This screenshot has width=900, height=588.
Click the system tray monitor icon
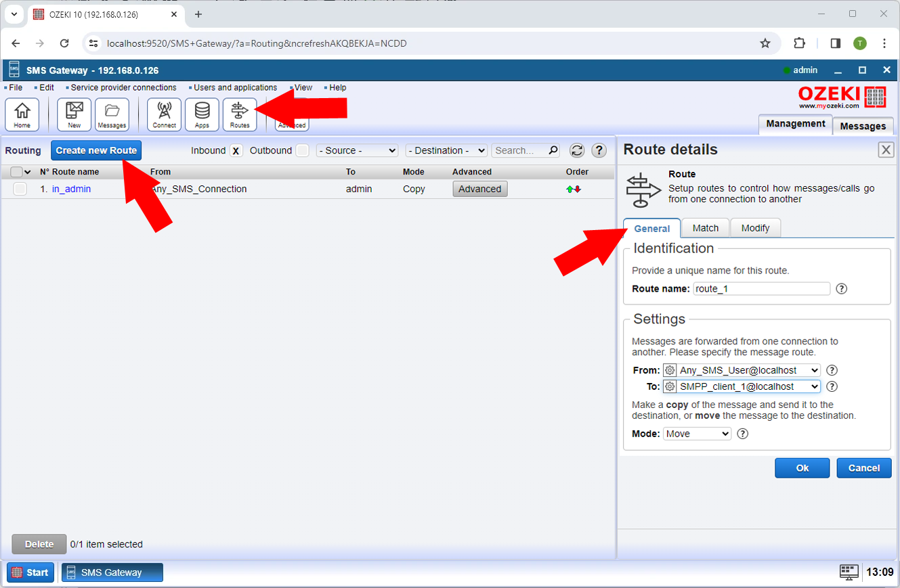click(x=849, y=572)
